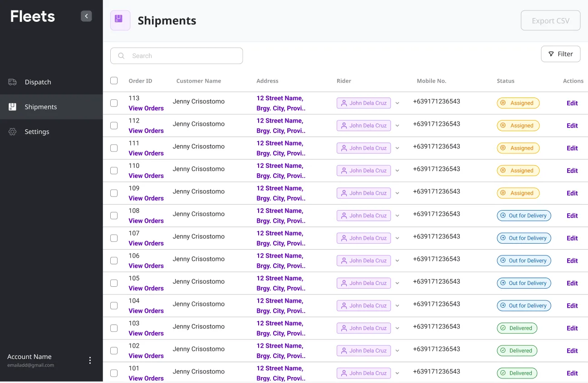This screenshot has width=588, height=383.
Task: Click the Shipments box icon in sidebar
Action: pyautogui.click(x=12, y=107)
